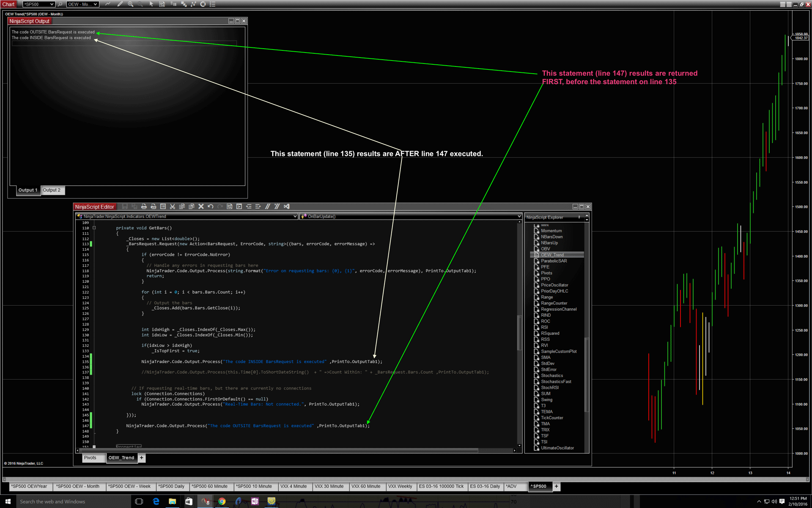Open ^SP500 Daily chart tab
Image resolution: width=812 pixels, height=508 pixels.
pyautogui.click(x=171, y=486)
